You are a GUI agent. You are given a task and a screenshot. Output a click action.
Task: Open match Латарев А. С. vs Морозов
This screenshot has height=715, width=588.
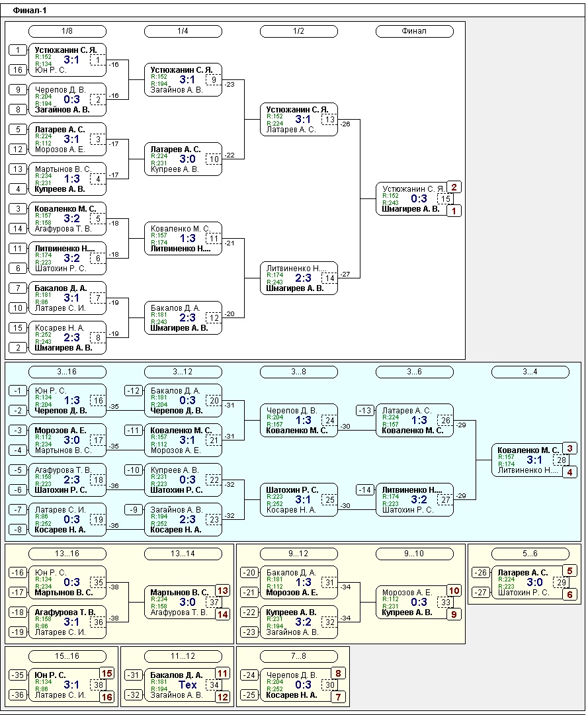tap(67, 139)
